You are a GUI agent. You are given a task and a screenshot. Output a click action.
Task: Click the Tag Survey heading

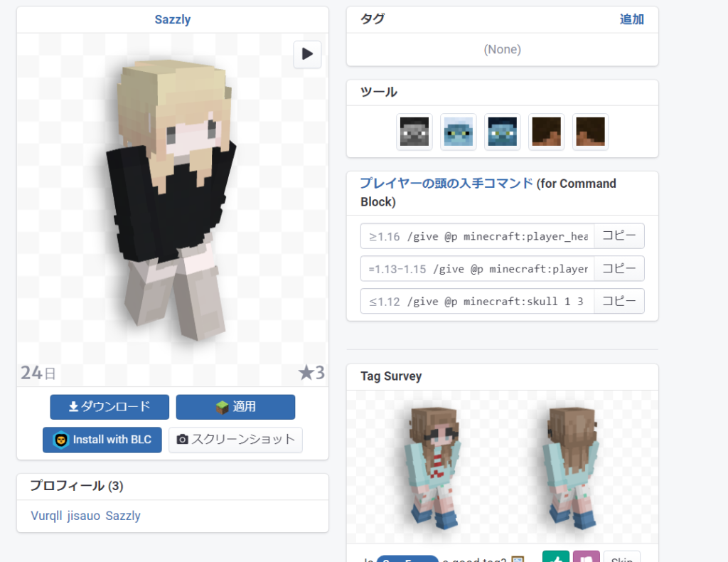[391, 376]
